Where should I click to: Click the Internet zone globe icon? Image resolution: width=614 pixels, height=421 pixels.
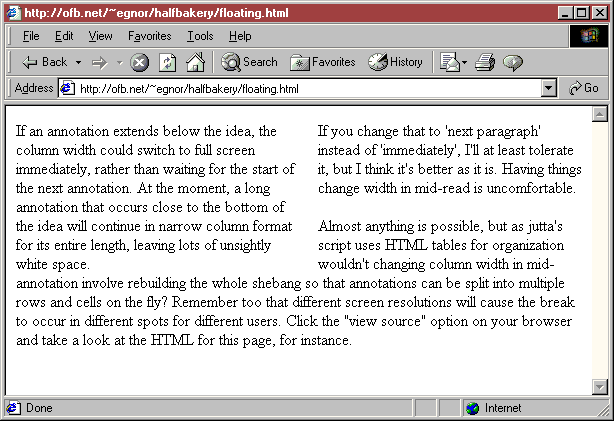[x=473, y=408]
